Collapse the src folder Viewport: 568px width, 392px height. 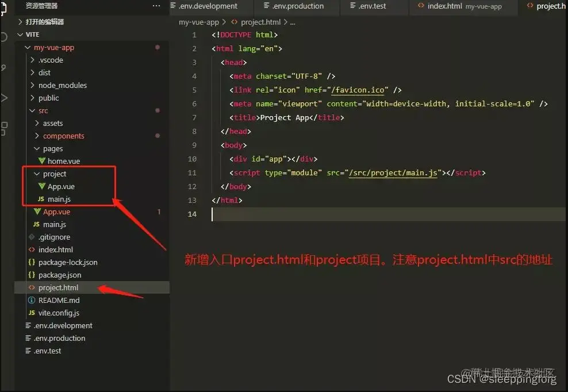32,110
